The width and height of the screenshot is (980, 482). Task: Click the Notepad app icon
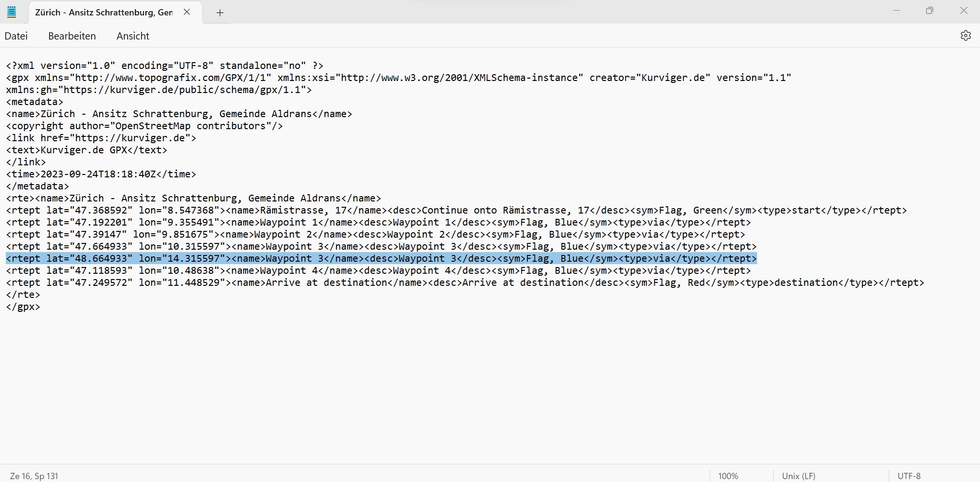pyautogui.click(x=12, y=12)
